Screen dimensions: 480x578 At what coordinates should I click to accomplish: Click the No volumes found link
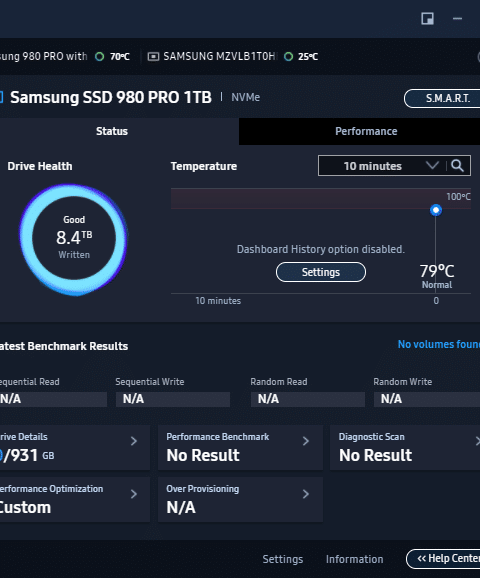tap(439, 344)
